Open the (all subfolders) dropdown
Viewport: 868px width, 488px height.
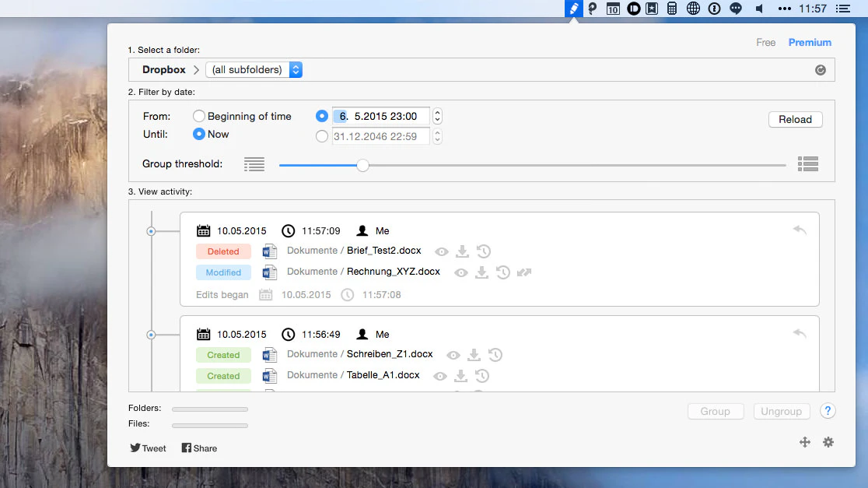[254, 69]
